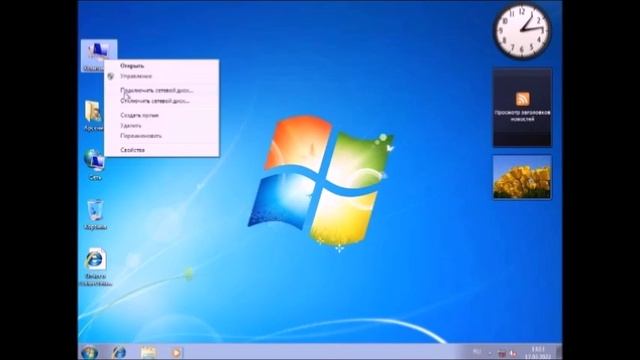Select "Управление" in the context menu
This screenshot has height=360, width=640.
(162, 76)
